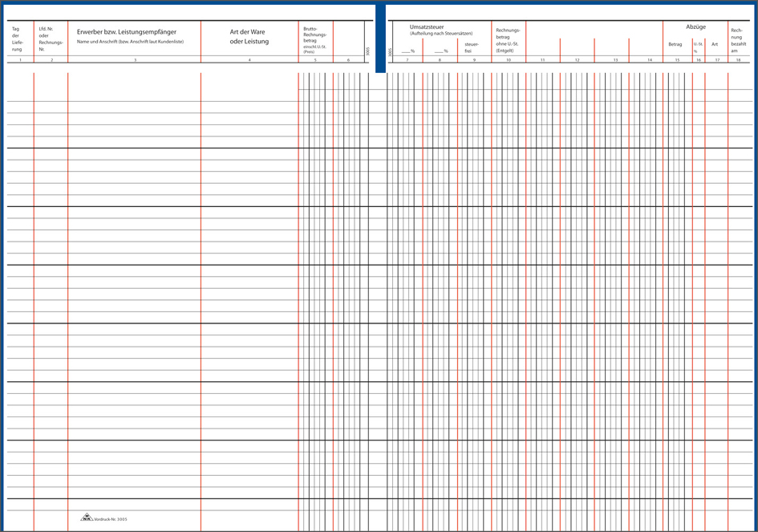Click 'Name und Anschrift' subtitle text
The image size is (758, 532).
pos(136,41)
